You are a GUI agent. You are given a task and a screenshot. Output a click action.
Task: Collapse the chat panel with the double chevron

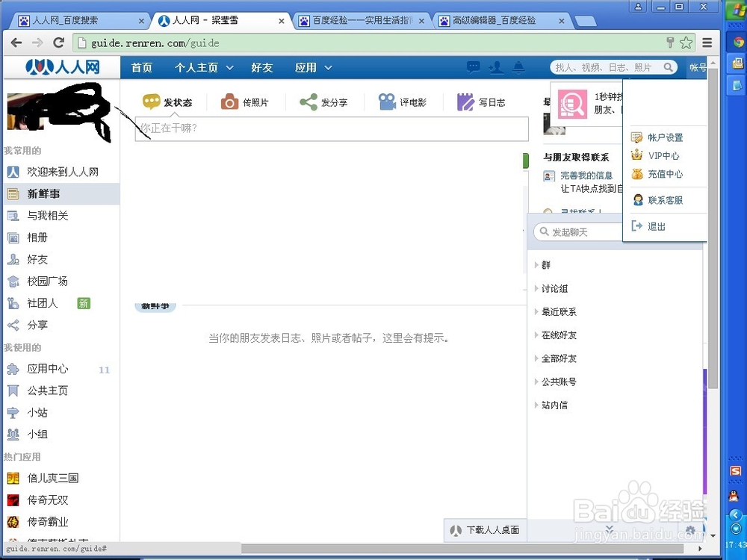[609, 529]
